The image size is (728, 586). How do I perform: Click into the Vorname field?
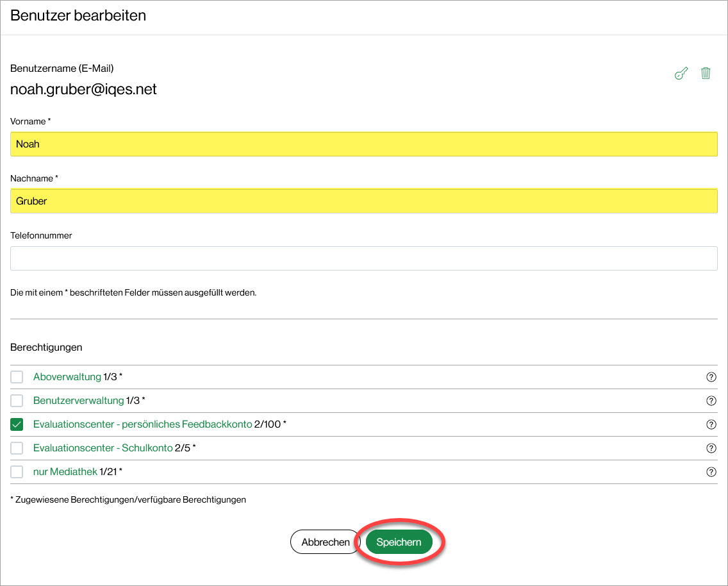tap(363, 144)
